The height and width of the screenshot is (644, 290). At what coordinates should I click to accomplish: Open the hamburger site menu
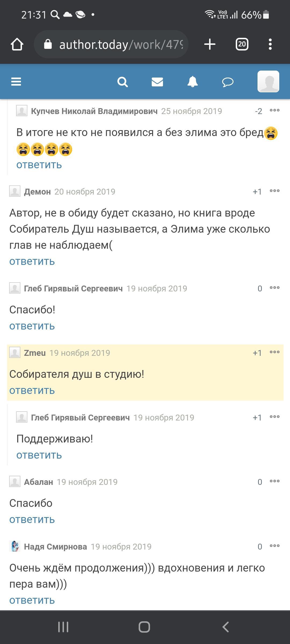(16, 82)
